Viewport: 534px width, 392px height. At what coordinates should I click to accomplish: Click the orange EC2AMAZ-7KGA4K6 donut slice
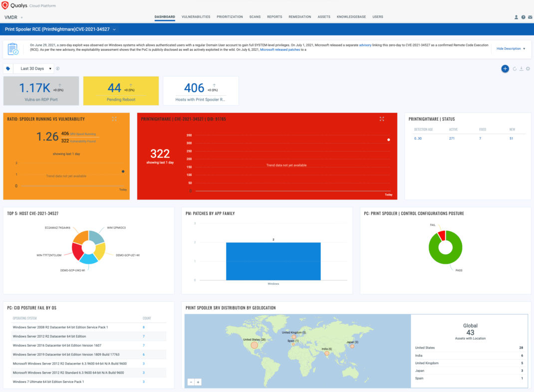[81, 237]
